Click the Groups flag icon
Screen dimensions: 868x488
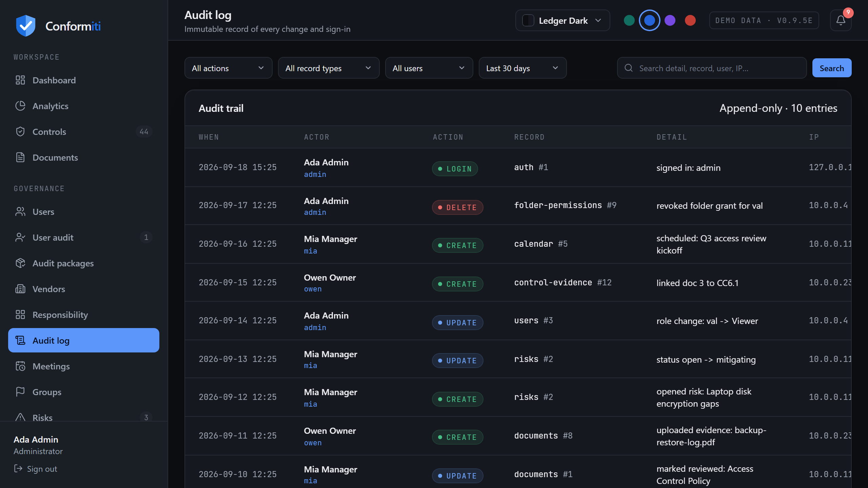coord(20,392)
